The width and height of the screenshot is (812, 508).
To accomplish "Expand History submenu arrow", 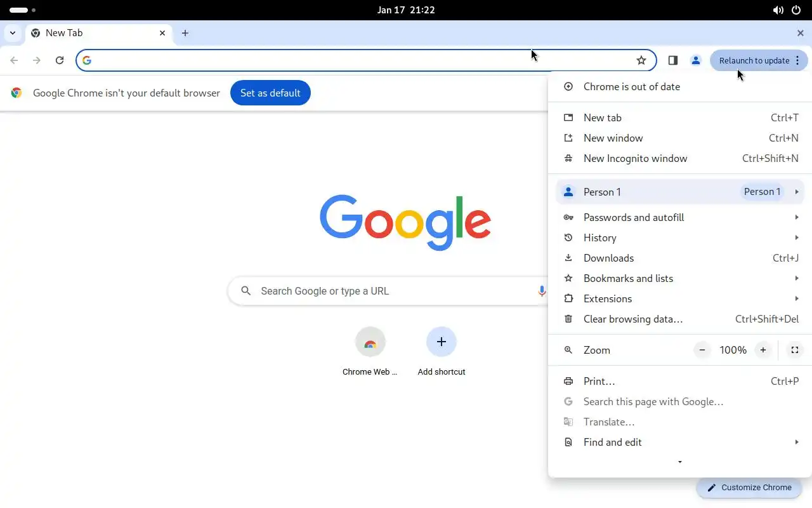I will [797, 237].
